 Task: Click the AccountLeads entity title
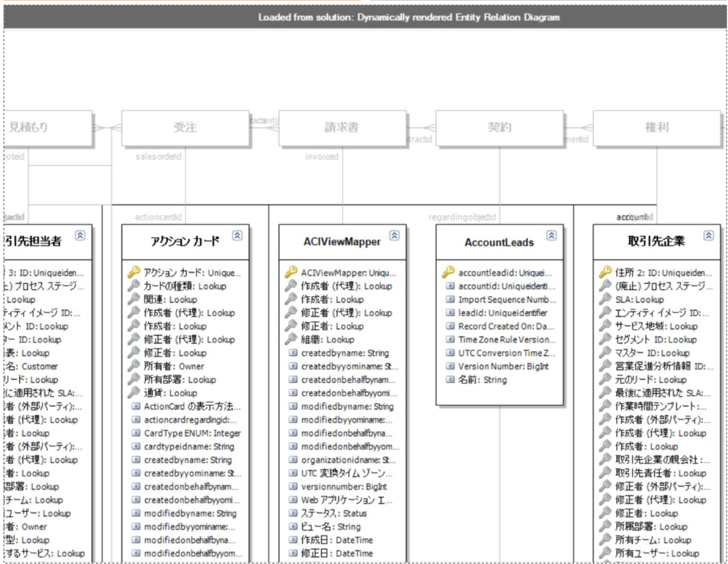click(499, 243)
